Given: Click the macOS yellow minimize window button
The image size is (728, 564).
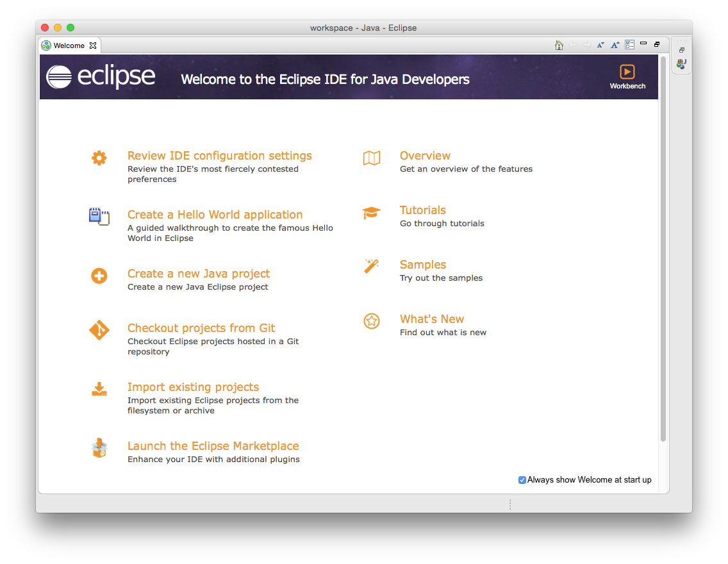Looking at the screenshot, I should [x=58, y=28].
